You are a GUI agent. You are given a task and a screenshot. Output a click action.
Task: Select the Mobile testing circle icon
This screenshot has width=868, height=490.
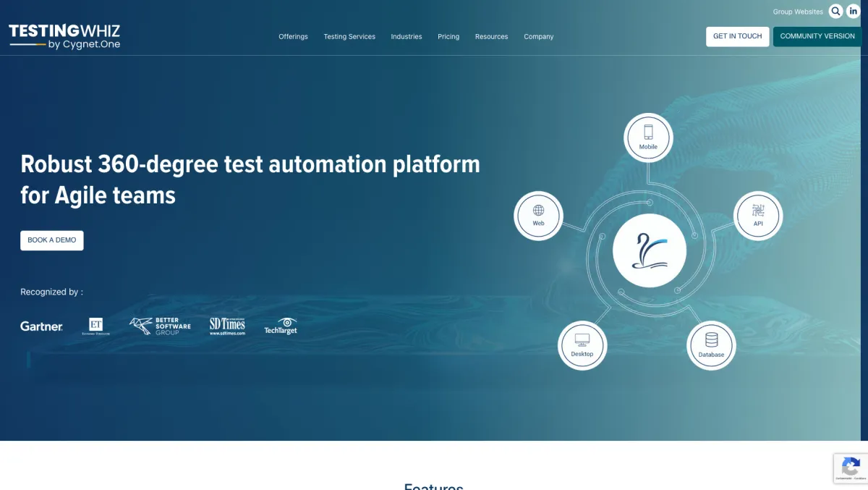[648, 138]
